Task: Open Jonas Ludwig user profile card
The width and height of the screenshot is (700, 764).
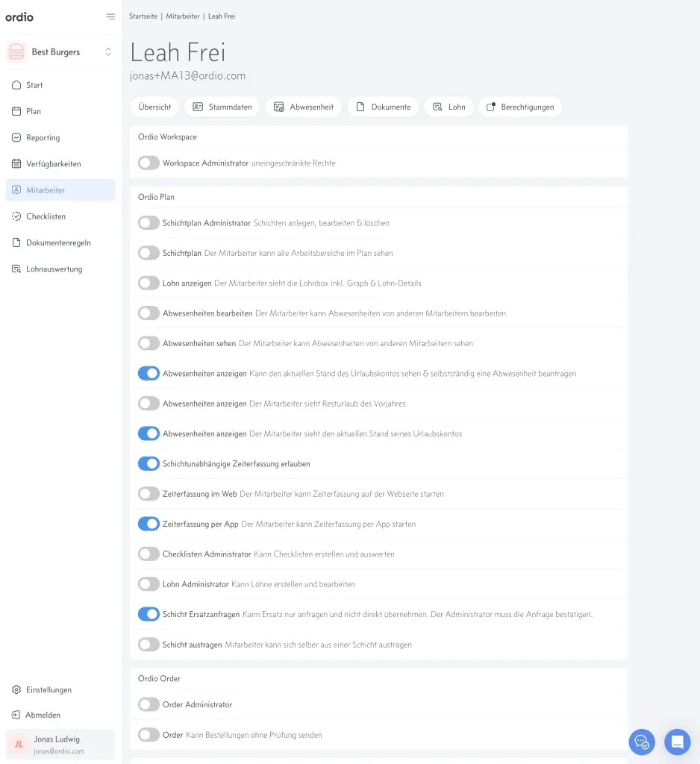Action: point(60,744)
